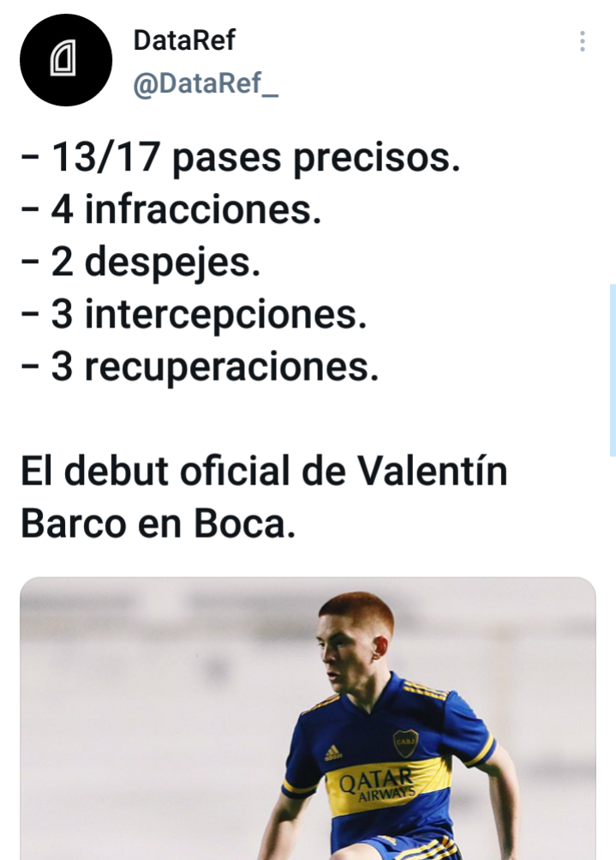This screenshot has width=616, height=860.
Task: Open the Valentín Barco photo attachment
Action: pos(308,718)
